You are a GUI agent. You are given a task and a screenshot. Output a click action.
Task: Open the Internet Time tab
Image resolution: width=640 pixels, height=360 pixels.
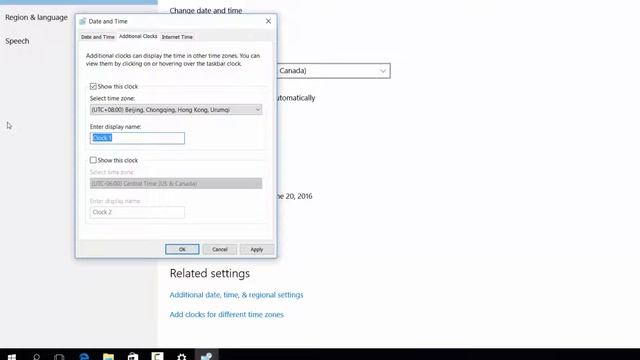click(177, 37)
